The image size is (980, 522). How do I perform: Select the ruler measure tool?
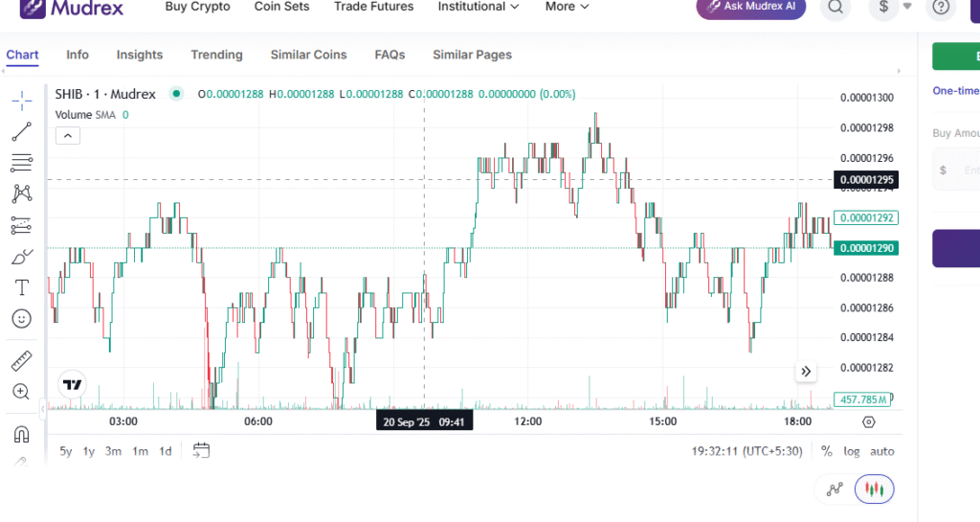21,361
